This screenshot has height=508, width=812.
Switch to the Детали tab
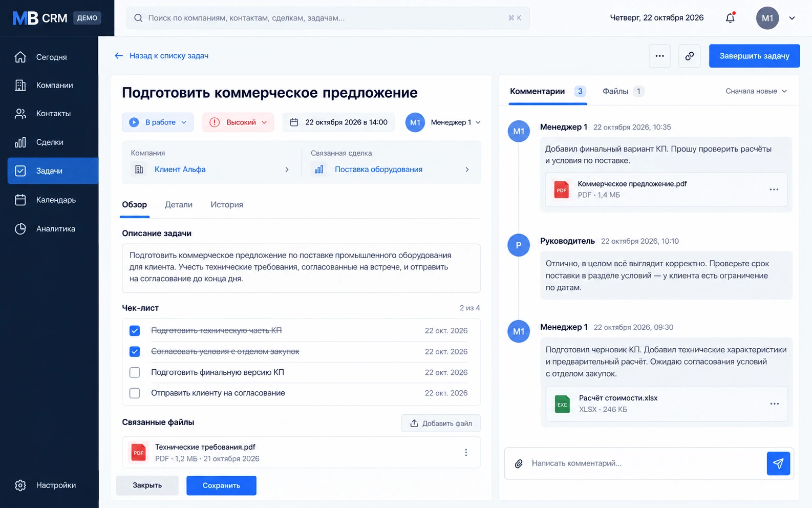coord(179,205)
